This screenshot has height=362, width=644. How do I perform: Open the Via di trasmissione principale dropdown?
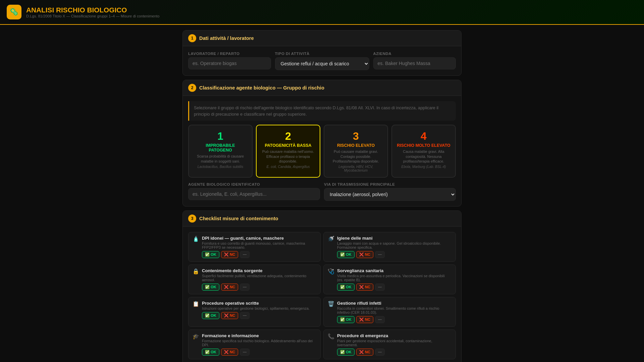(x=390, y=194)
